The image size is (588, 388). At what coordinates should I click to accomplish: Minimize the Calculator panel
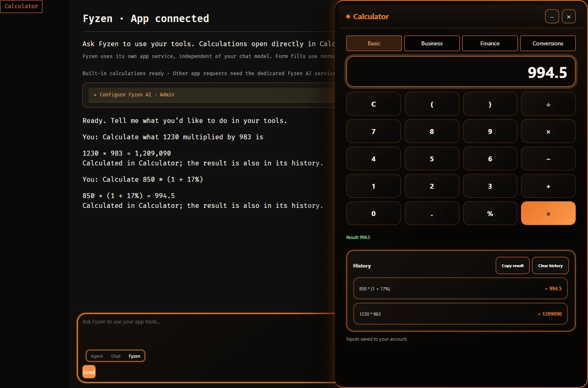[552, 17]
